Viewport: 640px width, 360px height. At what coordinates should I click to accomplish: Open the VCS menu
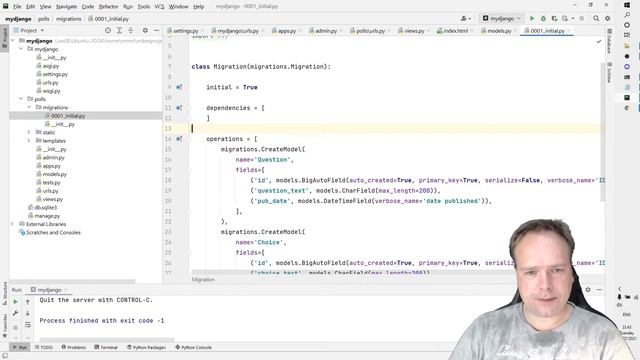click(x=159, y=7)
